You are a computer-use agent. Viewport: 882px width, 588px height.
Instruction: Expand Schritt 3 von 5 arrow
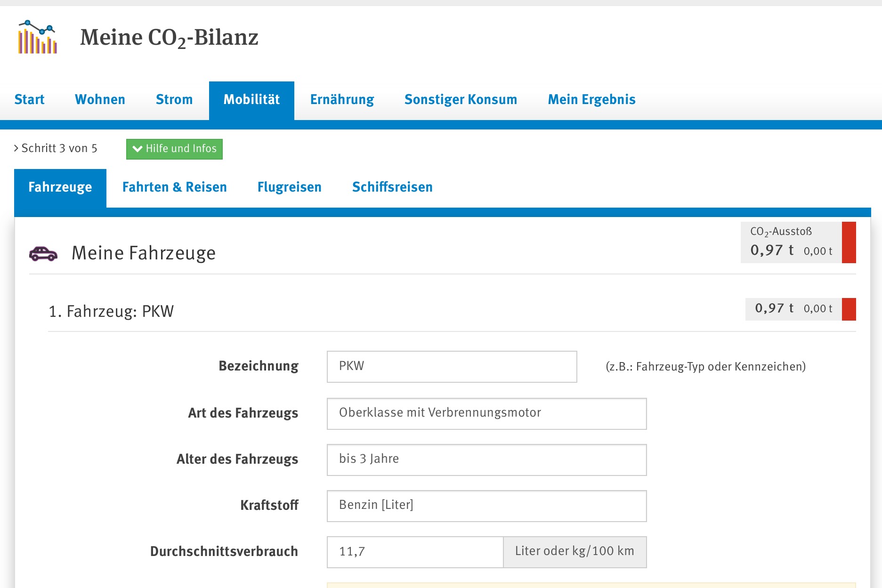pos(16,148)
